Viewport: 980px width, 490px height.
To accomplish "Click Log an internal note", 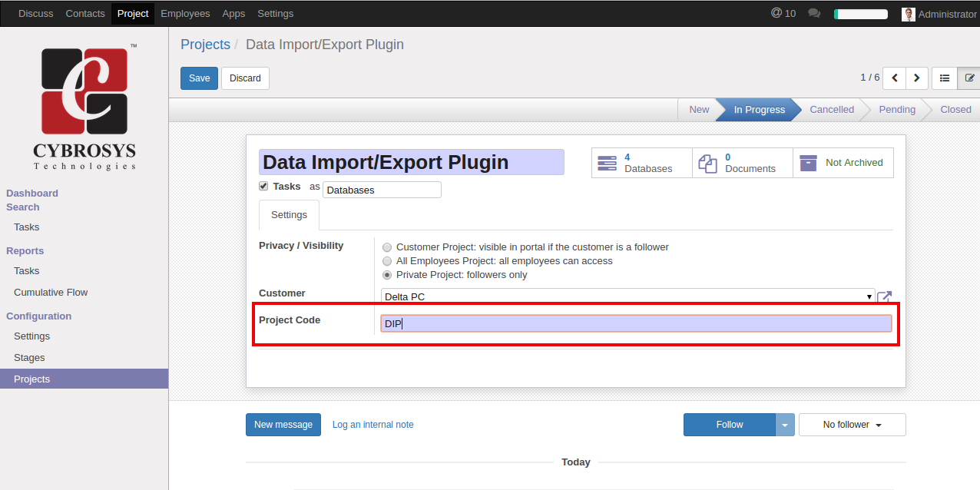I will (x=372, y=425).
